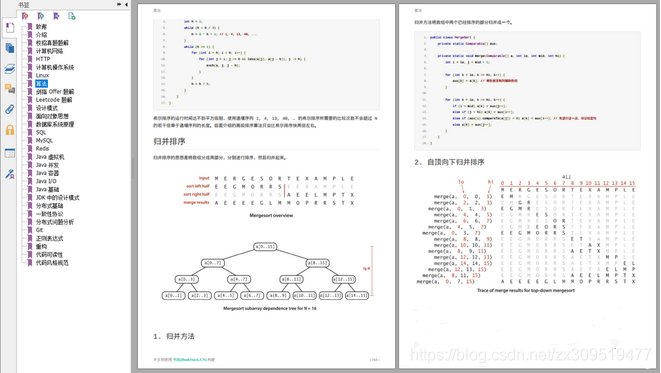Click the add-new-bookmark icon with green plus
Image resolution: width=661 pixels, height=373 pixels.
(72, 16)
